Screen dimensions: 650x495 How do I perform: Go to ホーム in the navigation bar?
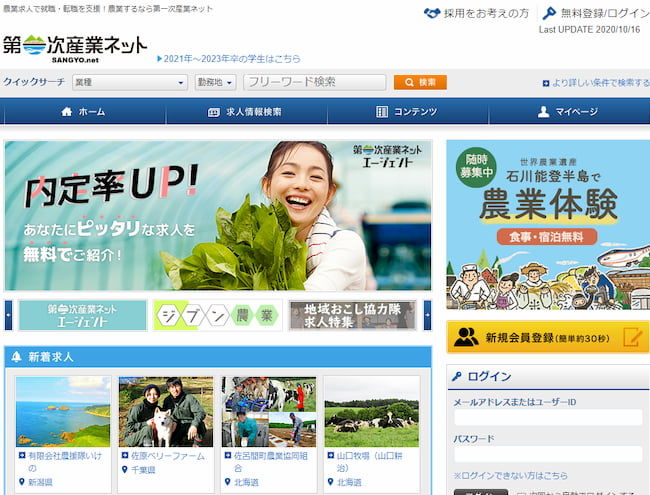point(83,112)
